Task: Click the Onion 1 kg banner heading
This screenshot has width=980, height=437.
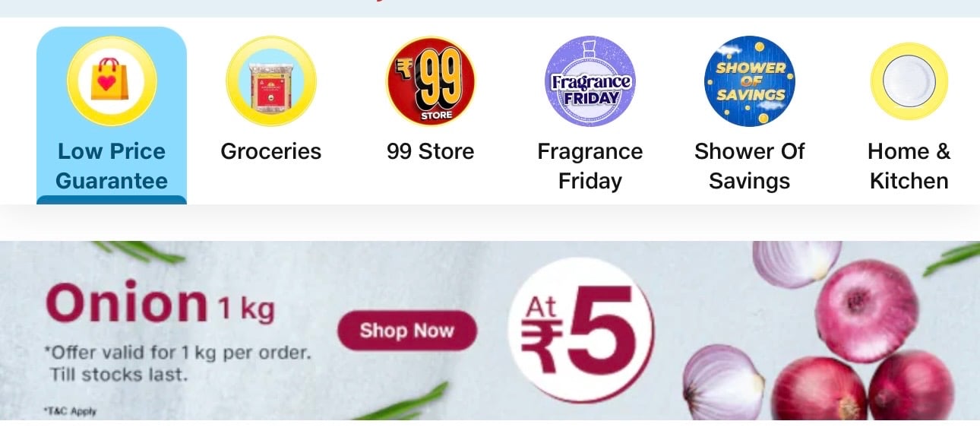Action: point(160,302)
